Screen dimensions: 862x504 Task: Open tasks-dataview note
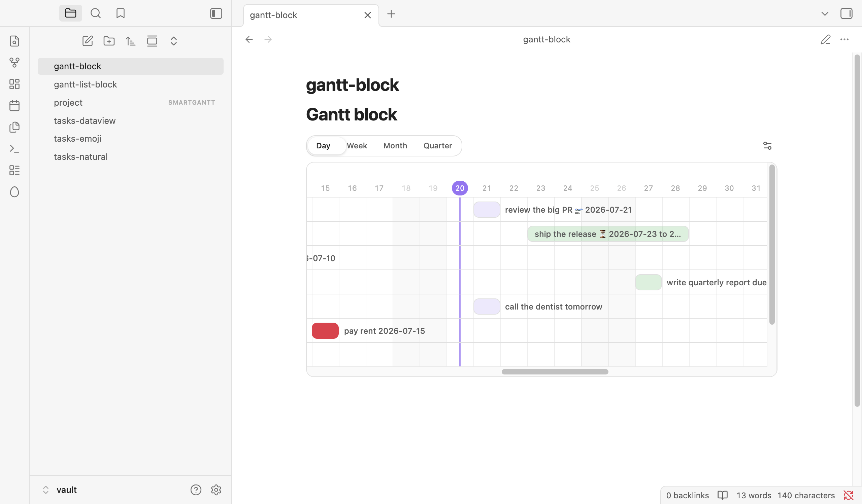tap(130, 121)
